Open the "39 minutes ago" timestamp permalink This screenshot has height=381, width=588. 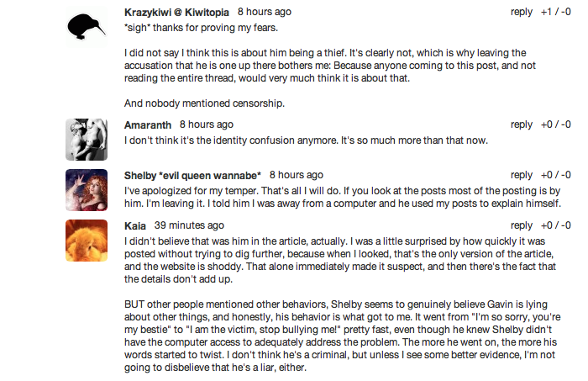(x=189, y=225)
